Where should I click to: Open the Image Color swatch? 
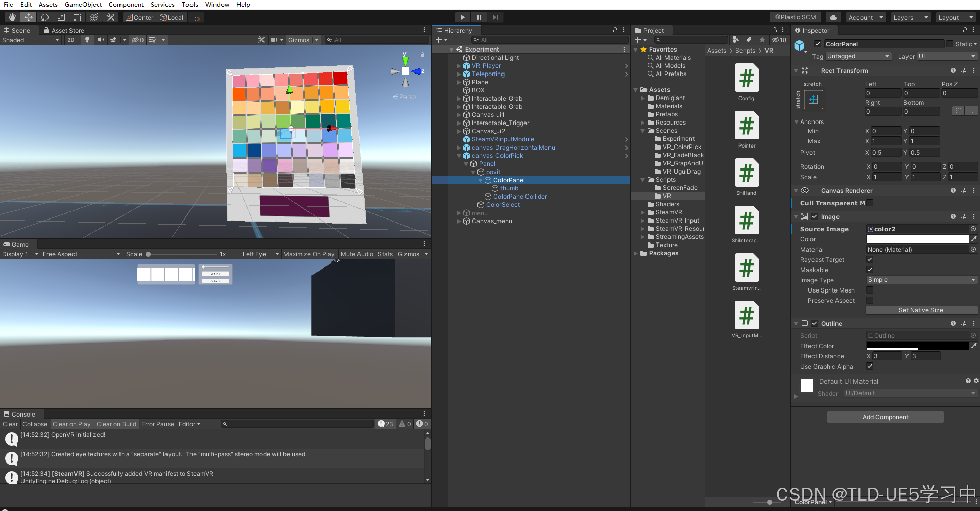[917, 239]
